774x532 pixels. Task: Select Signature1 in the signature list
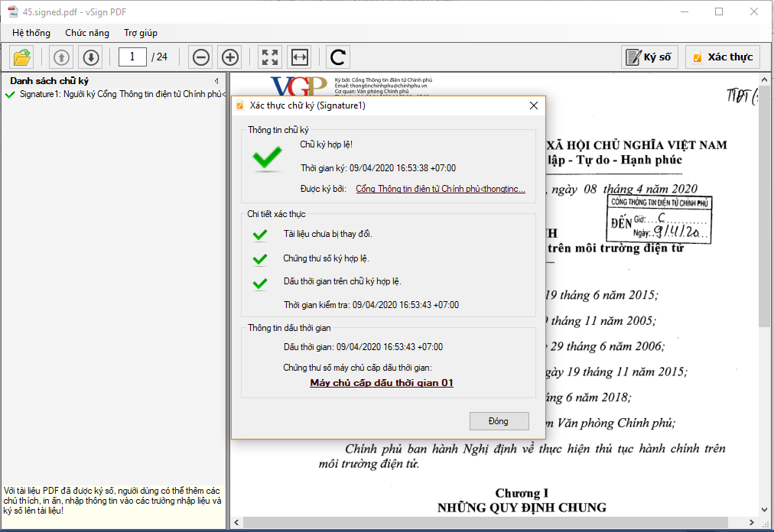[x=119, y=94]
